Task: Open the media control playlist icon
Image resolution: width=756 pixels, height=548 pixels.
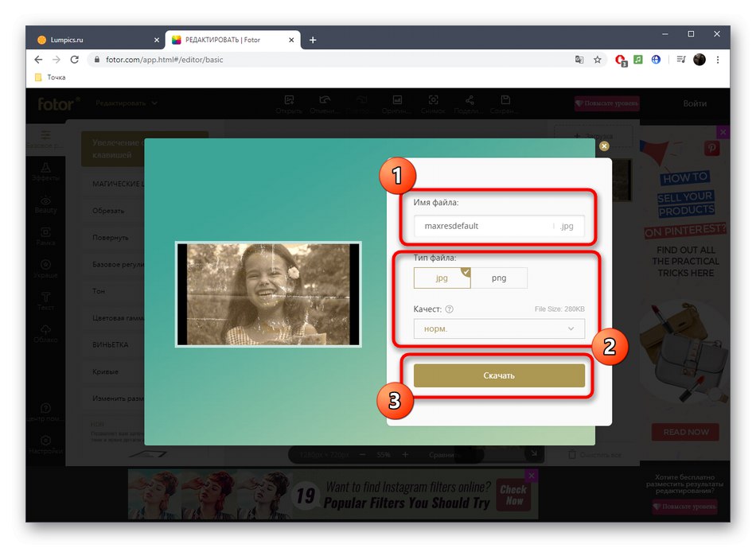Action: [x=680, y=60]
